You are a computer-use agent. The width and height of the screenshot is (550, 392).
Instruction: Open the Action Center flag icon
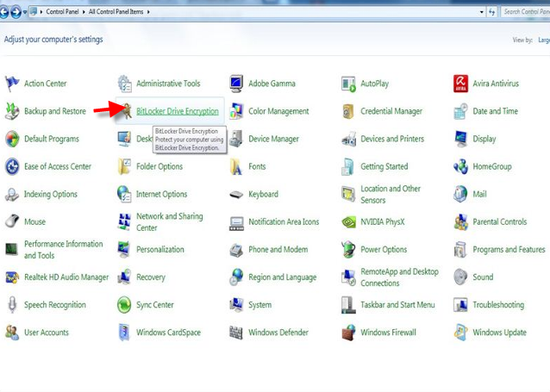pos(12,84)
